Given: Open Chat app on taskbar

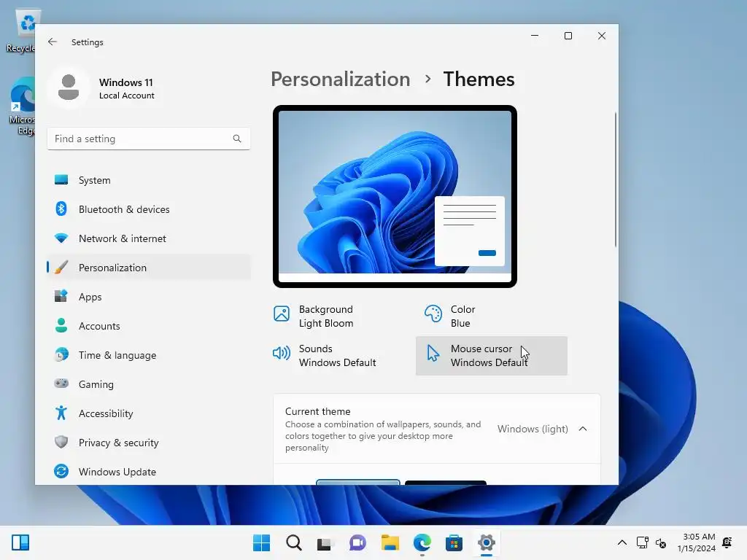Looking at the screenshot, I should coord(357,542).
